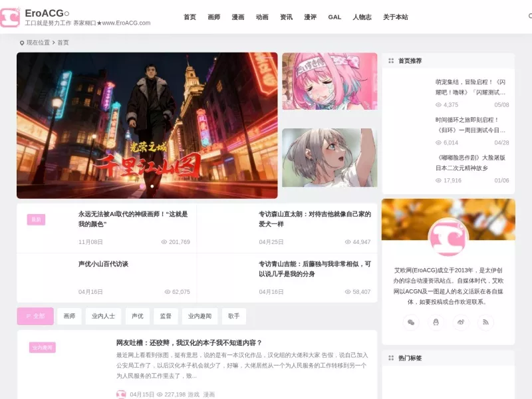Image resolution: width=532 pixels, height=399 pixels.
Task: Click the view count 44,947
Action: [362, 242]
